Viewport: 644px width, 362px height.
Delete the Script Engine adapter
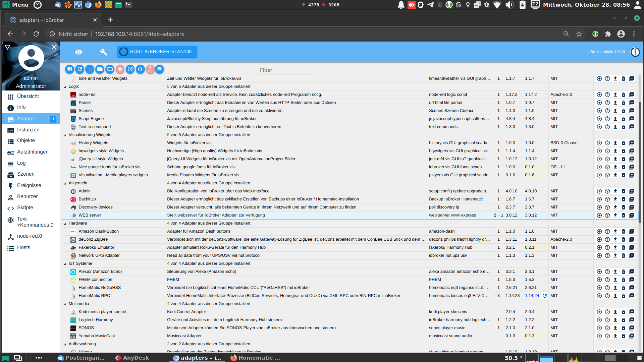point(623,119)
